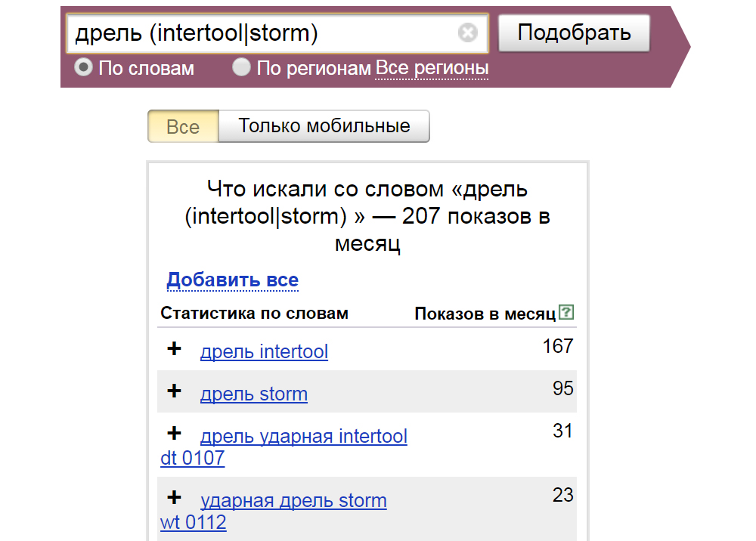Open 'ударная дрель storm wt 0112' link
Image resolution: width=756 pixels, height=541 pixels.
[293, 501]
